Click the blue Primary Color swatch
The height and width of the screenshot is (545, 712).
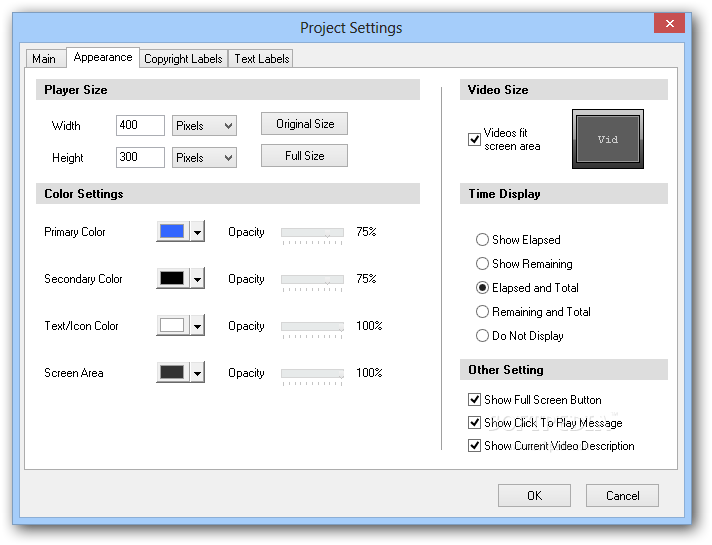tap(172, 232)
